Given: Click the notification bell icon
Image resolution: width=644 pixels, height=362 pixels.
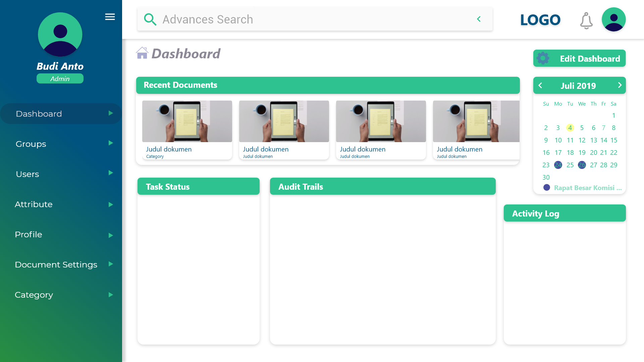Looking at the screenshot, I should (586, 20).
